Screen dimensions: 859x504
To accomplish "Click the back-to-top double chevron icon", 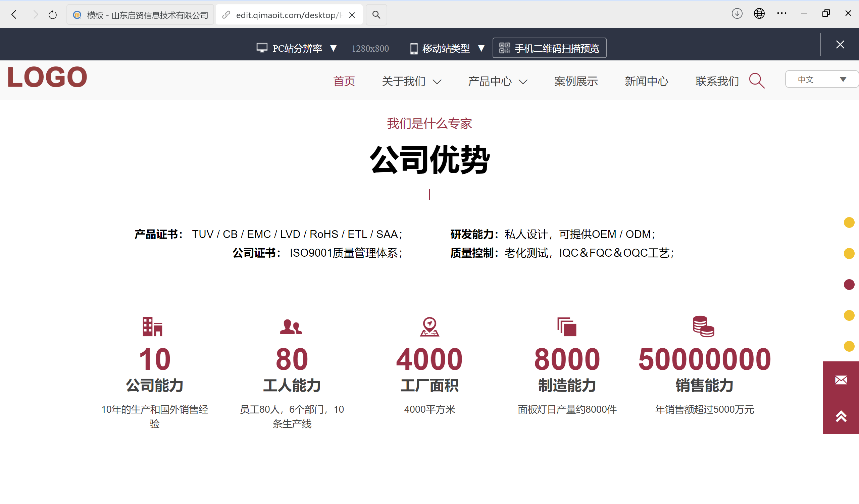I will pyautogui.click(x=841, y=416).
